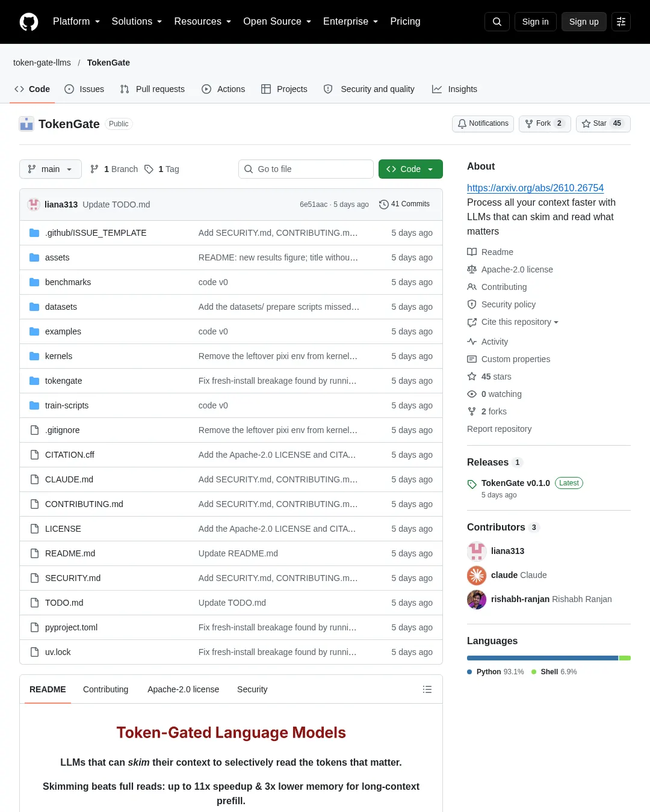Open the train-scripts folder

(x=67, y=405)
